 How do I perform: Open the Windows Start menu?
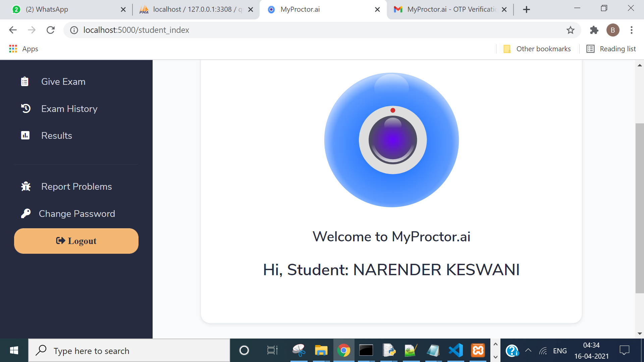click(14, 351)
